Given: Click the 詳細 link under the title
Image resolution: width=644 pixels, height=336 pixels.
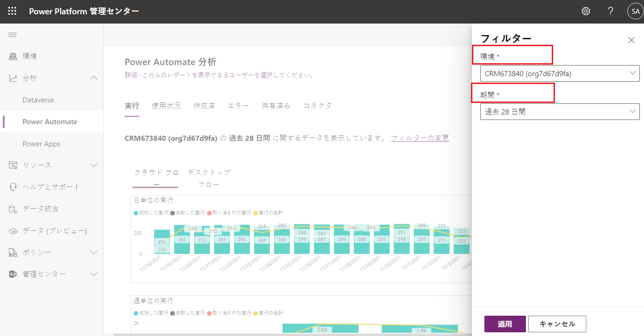Looking at the screenshot, I should tap(131, 75).
